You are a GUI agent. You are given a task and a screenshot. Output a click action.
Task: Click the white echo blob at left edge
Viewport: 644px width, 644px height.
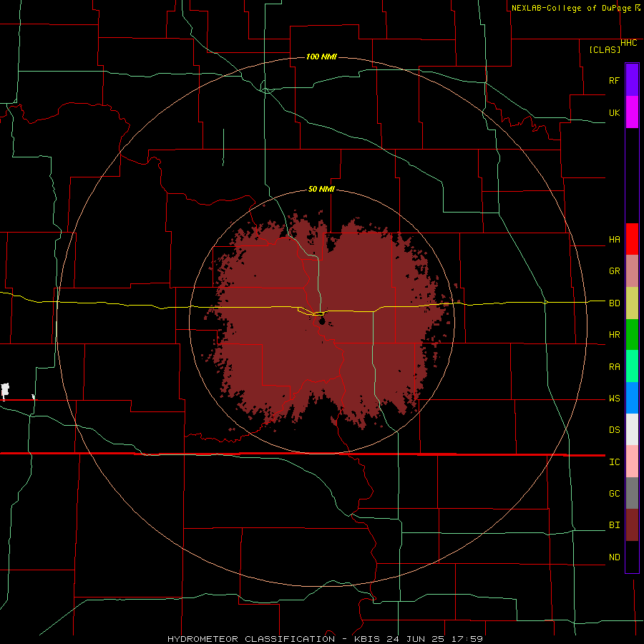click(5, 390)
